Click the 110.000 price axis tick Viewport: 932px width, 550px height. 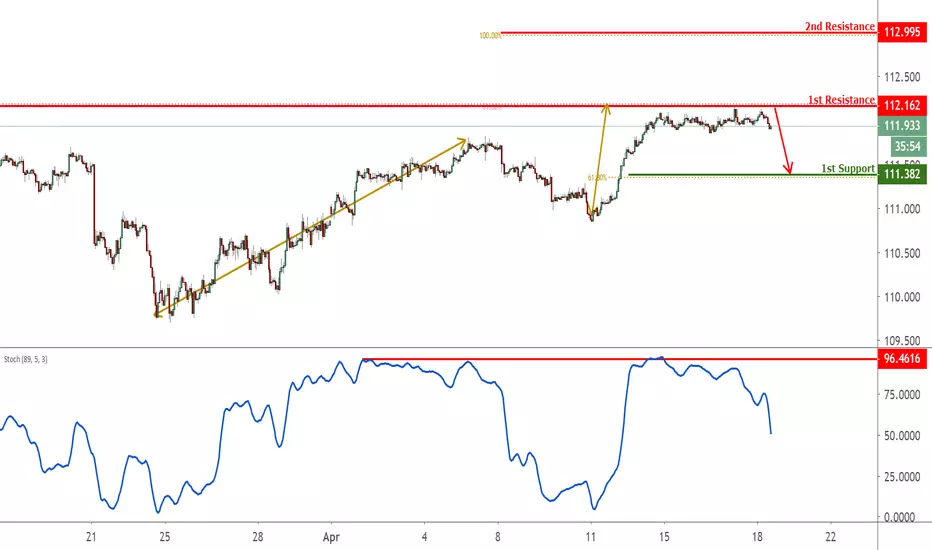click(x=902, y=297)
